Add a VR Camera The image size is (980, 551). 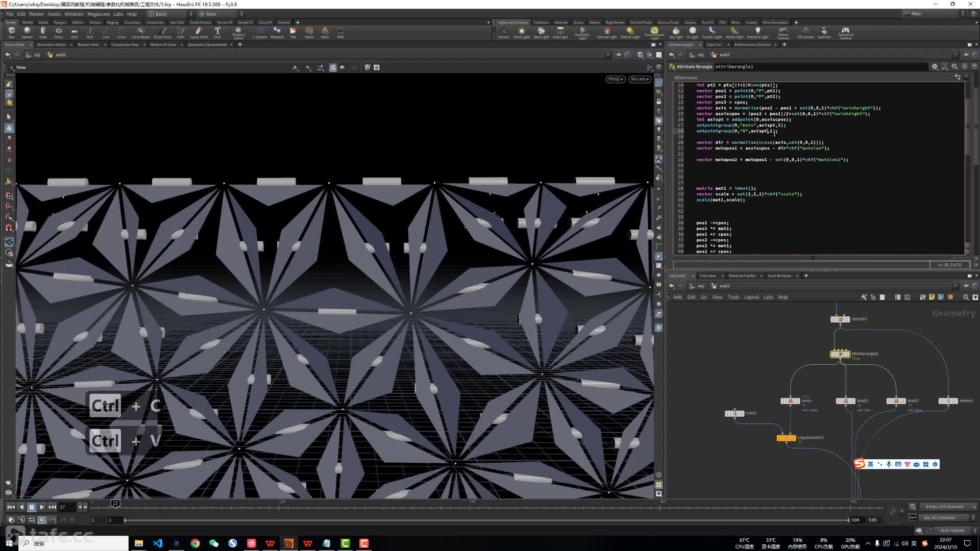(805, 33)
